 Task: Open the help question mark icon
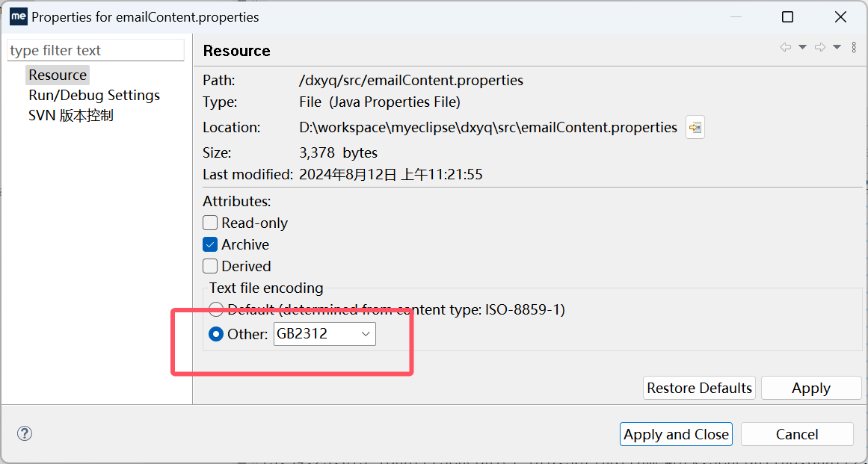tap(25, 433)
